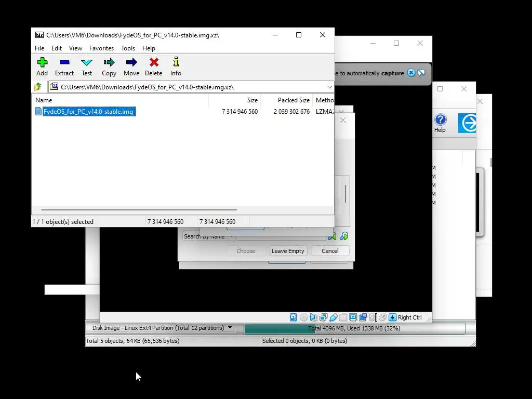Dismiss the mouse capture notification

[x=411, y=73]
